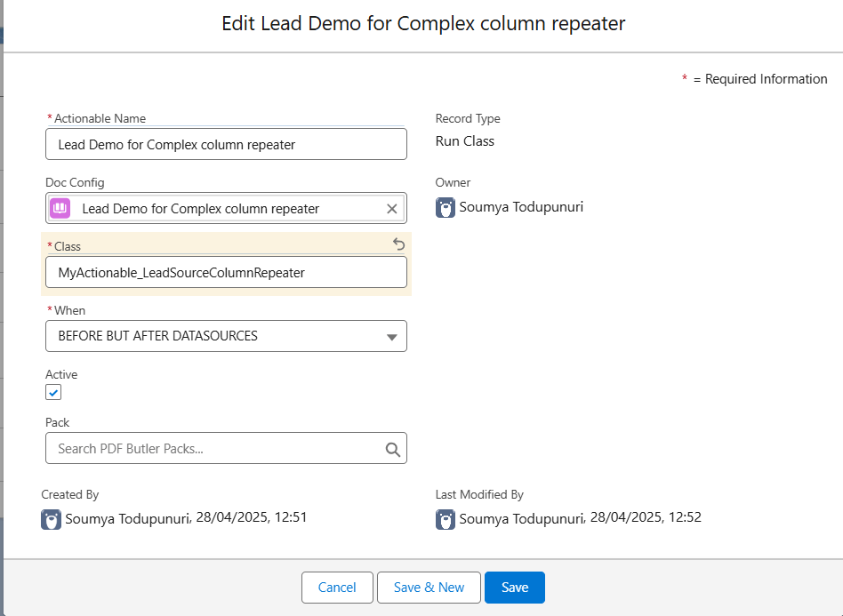Open the When dropdown

pos(227,336)
